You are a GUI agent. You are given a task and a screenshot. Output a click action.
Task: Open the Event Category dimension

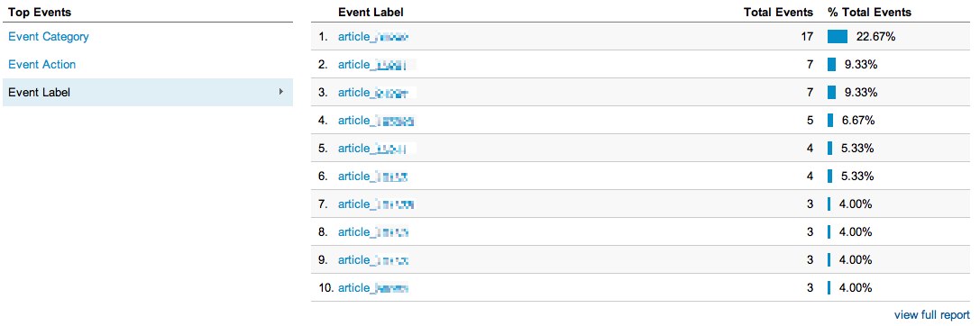click(48, 37)
